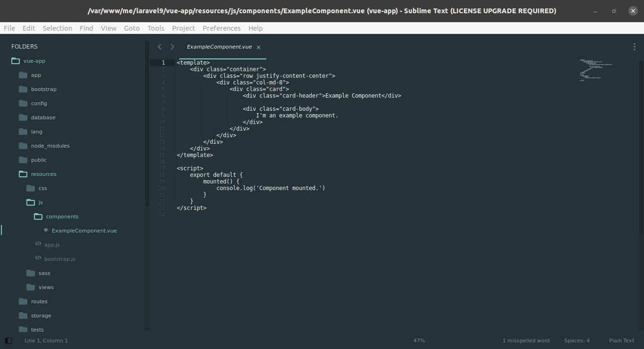The width and height of the screenshot is (644, 349).
Task: Expand the views folder
Action: 31,287
